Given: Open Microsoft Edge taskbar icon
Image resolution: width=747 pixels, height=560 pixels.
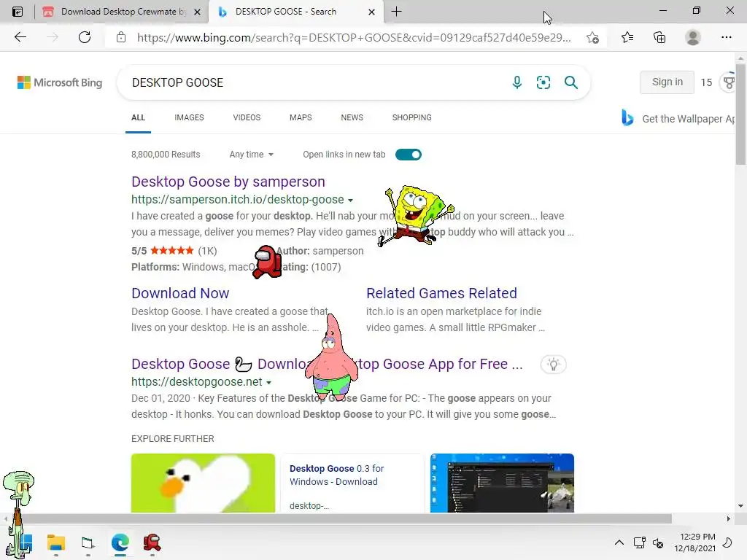Looking at the screenshot, I should [x=120, y=542].
